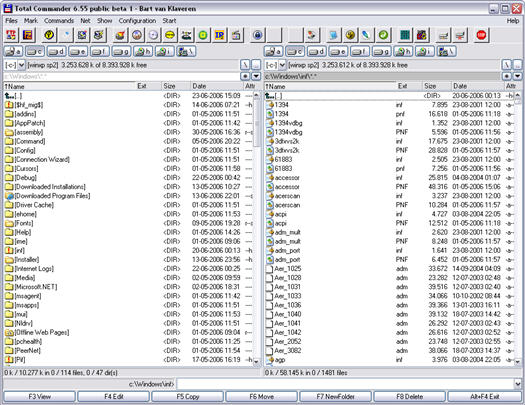The width and height of the screenshot is (525, 405).
Task: Click the dark blue sphere toolbar icon
Action: pos(257,35)
